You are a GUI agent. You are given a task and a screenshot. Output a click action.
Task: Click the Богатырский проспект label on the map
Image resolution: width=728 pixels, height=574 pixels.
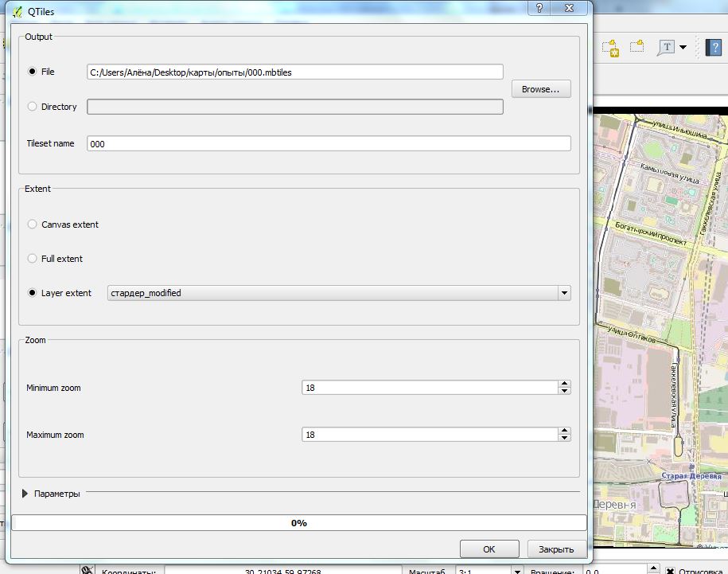(651, 233)
